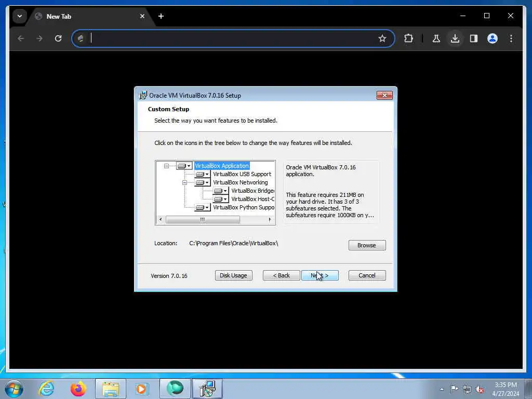532x399 pixels.
Task: Open the VirtualBox USB Support install-option dropdown
Action: pos(202,174)
